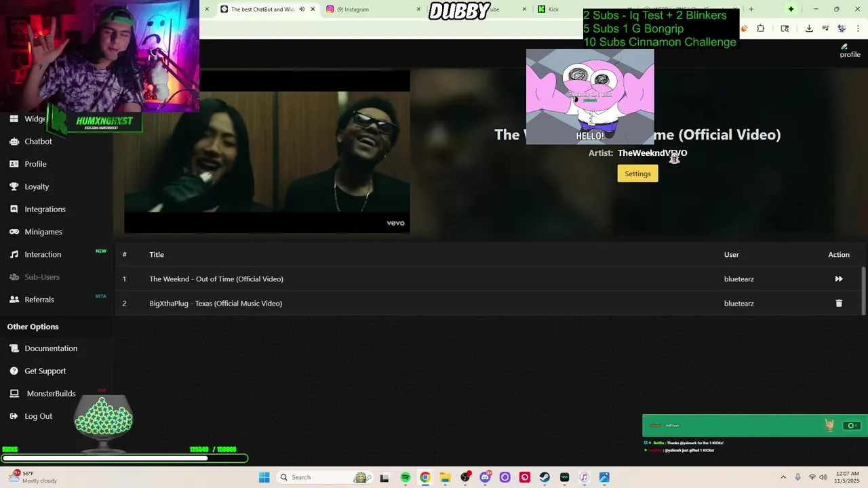Go to Sub-Users page
Screen dimensions: 868x488
pos(42,277)
